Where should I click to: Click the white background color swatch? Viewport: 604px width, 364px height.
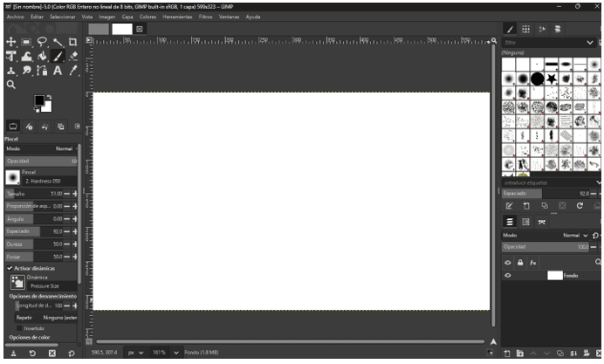pos(47,108)
